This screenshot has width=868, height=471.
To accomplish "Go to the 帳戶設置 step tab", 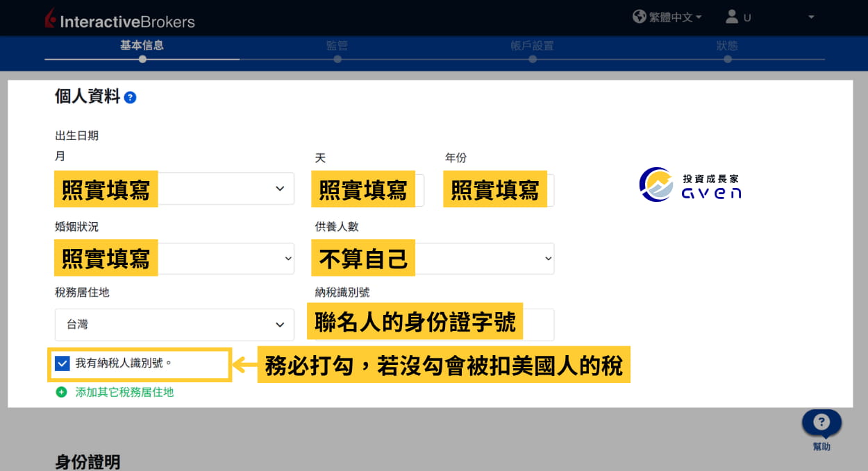I will [532, 46].
